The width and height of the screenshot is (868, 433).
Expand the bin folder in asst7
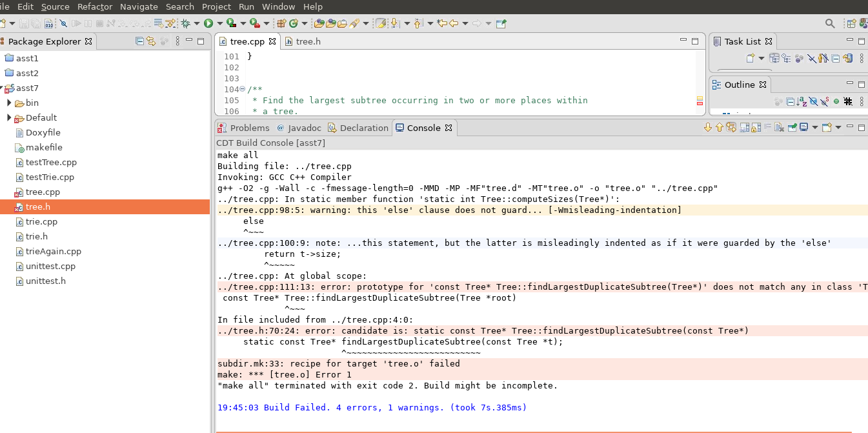point(9,103)
